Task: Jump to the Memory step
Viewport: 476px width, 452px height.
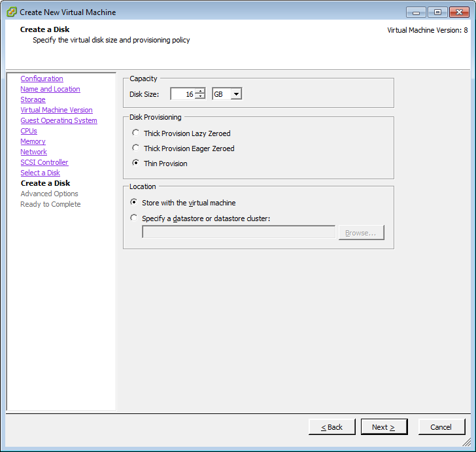Action: pyautogui.click(x=33, y=141)
